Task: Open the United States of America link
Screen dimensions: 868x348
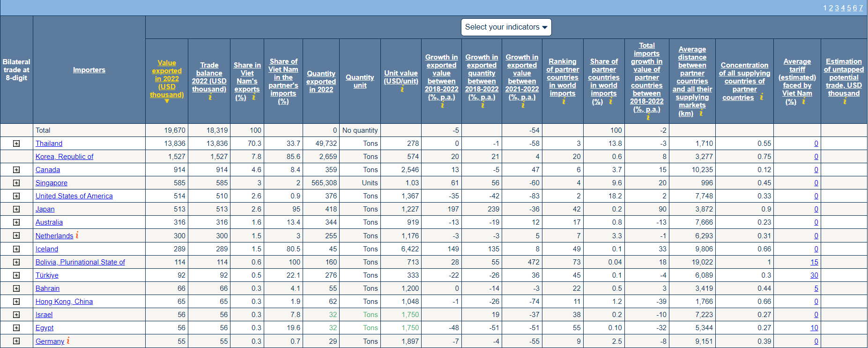Action: click(74, 196)
